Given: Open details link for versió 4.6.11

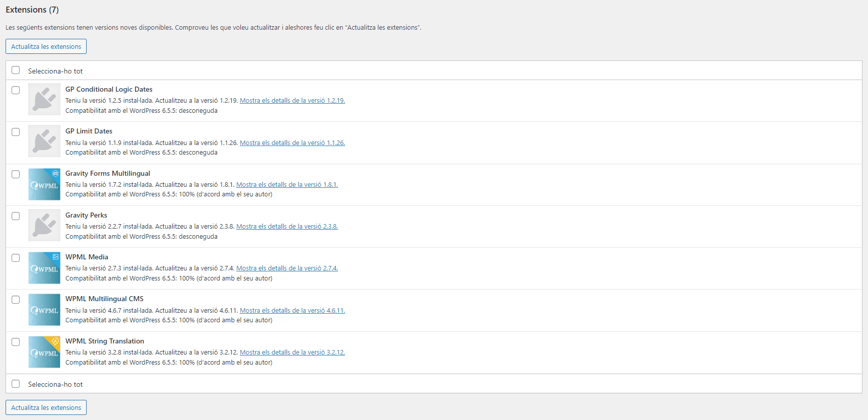Looking at the screenshot, I should (292, 311).
